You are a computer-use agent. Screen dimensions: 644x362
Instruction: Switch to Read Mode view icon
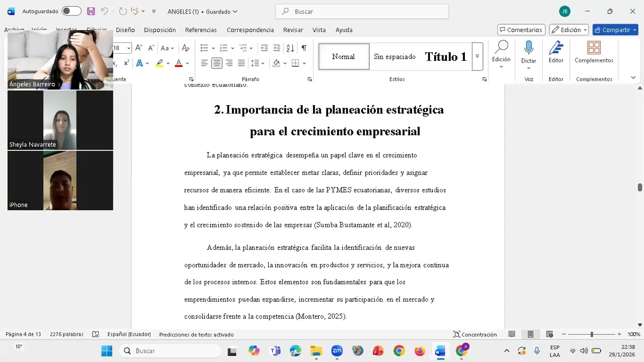[x=512, y=334]
